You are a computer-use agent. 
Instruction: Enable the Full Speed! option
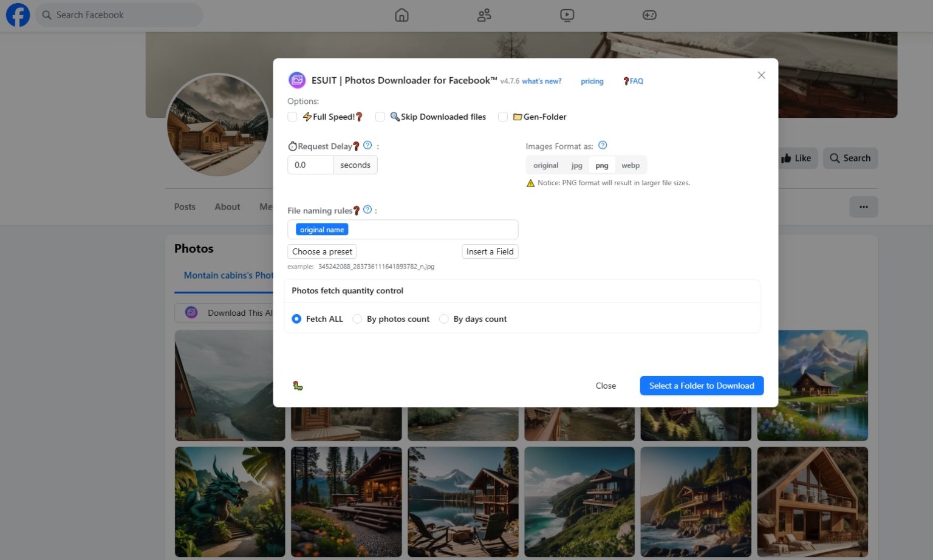(x=292, y=117)
